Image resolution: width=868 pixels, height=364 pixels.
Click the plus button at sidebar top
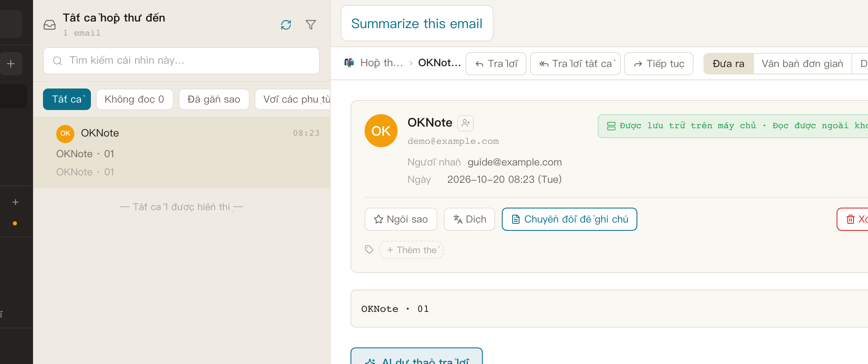coord(11,64)
